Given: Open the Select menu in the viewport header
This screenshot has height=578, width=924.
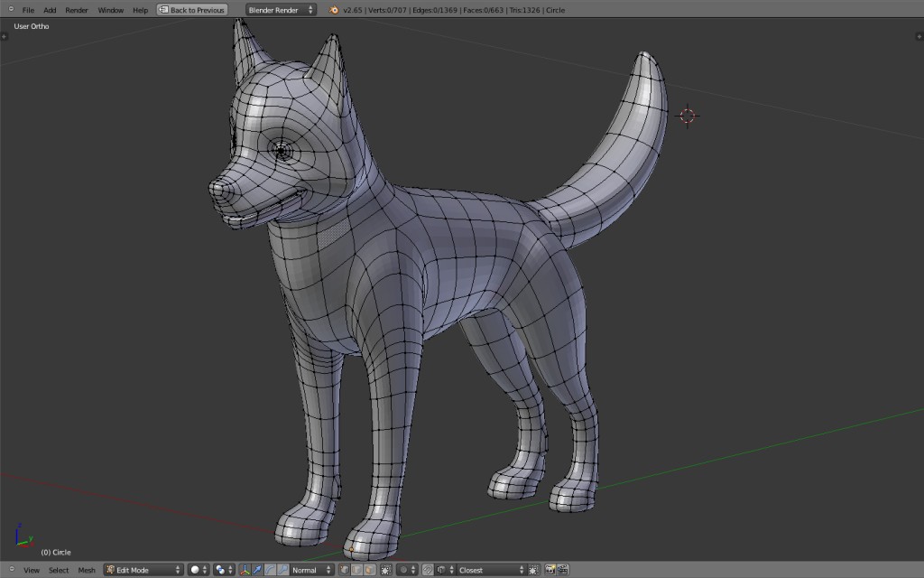Looking at the screenshot, I should tap(58, 570).
